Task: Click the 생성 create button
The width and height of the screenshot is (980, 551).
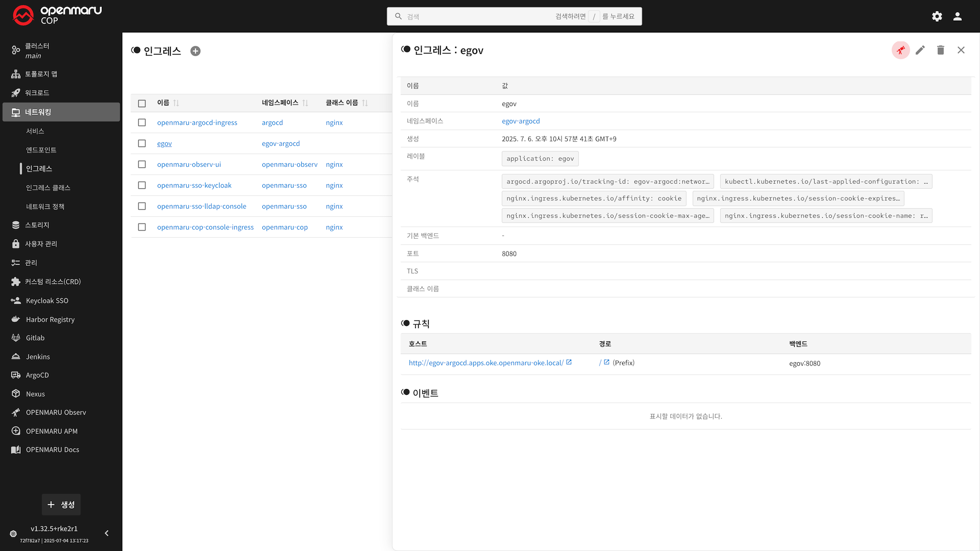Action: click(x=61, y=505)
